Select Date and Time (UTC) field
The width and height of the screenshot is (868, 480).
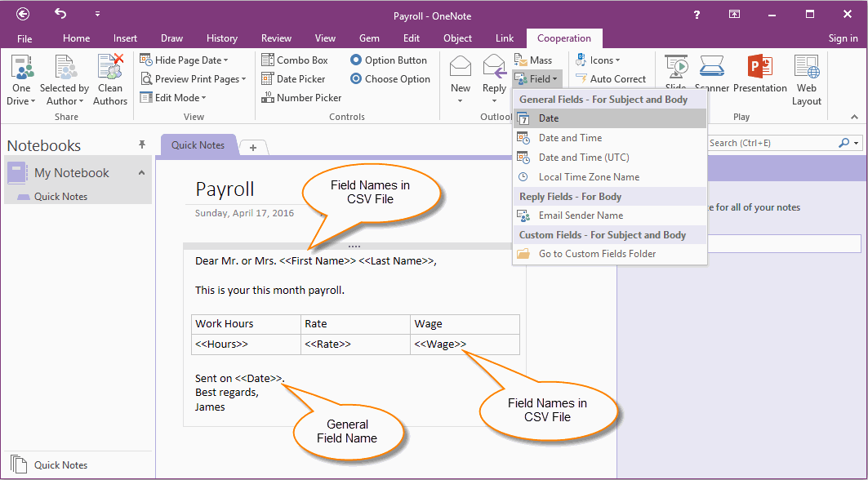610,158
